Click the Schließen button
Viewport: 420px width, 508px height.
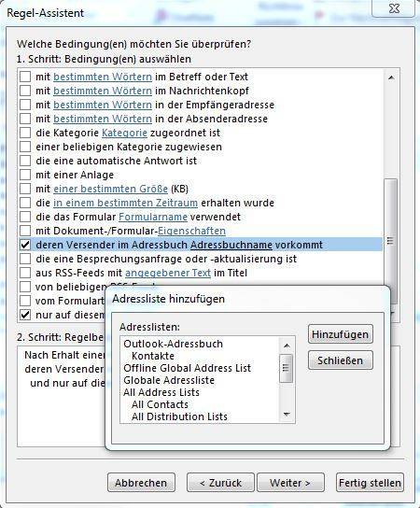(341, 360)
